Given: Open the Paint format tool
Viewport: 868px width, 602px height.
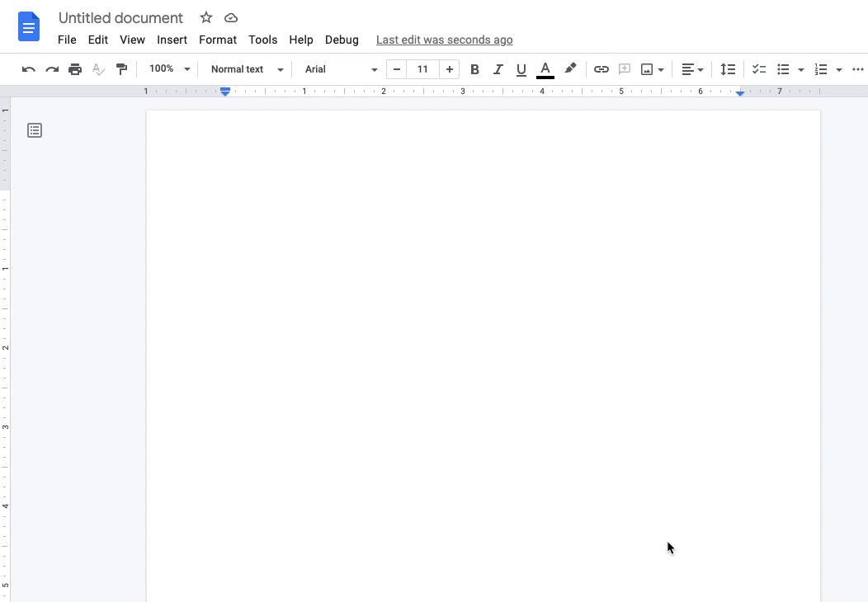Looking at the screenshot, I should coord(121,69).
